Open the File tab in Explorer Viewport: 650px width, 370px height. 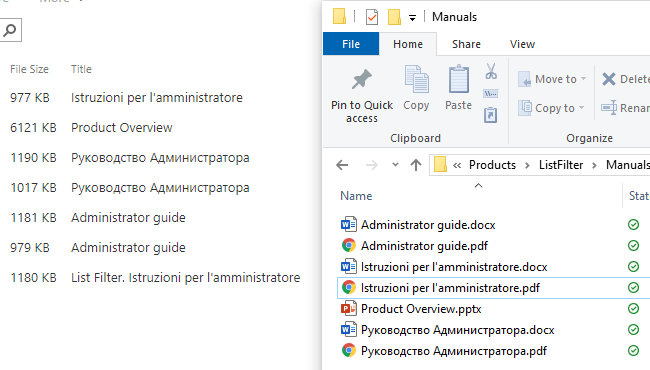[x=351, y=44]
